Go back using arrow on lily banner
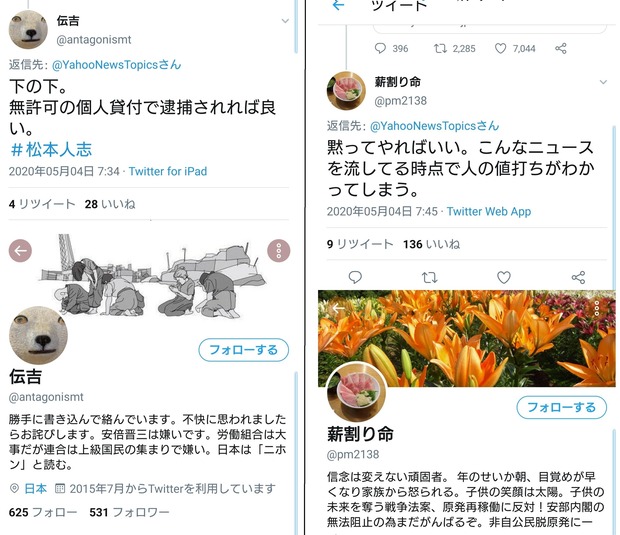The height and width of the screenshot is (535, 620). click(x=338, y=308)
